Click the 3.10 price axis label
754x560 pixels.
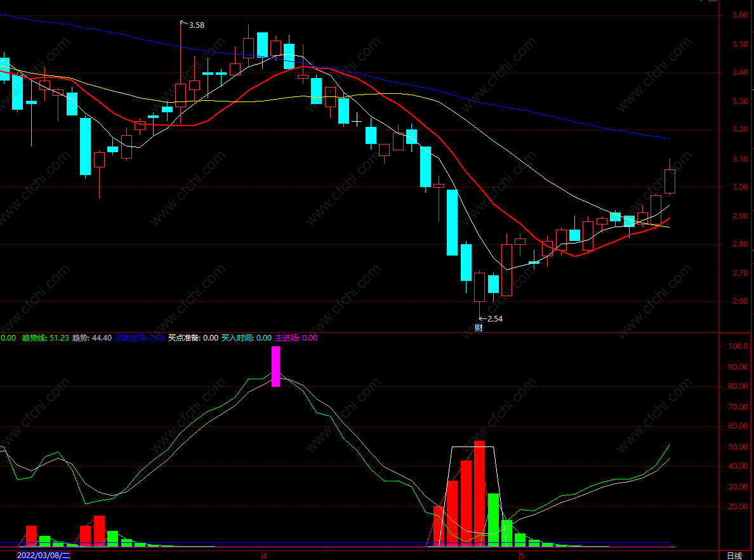(x=739, y=159)
